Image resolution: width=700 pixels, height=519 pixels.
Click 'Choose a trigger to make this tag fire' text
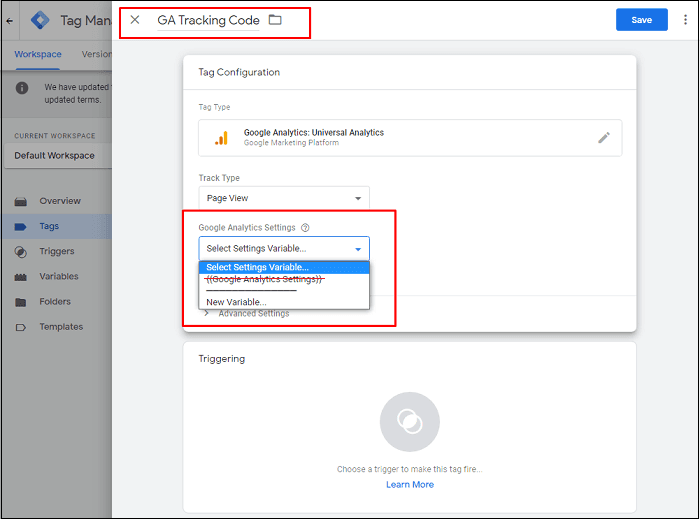pos(409,469)
